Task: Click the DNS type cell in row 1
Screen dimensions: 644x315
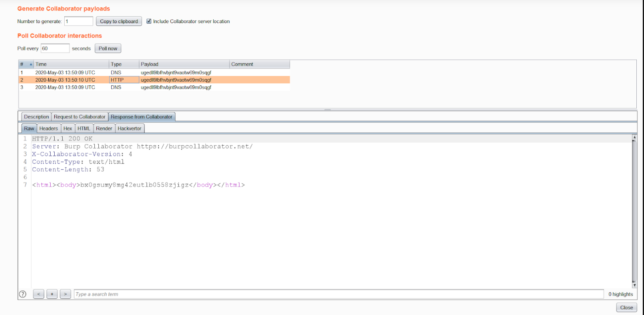Action: pos(124,72)
